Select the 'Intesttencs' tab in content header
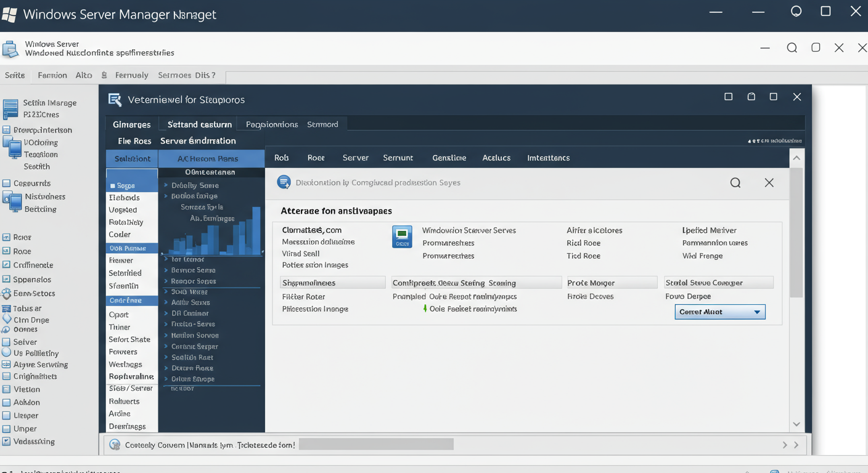This screenshot has height=473, width=868. coord(548,158)
